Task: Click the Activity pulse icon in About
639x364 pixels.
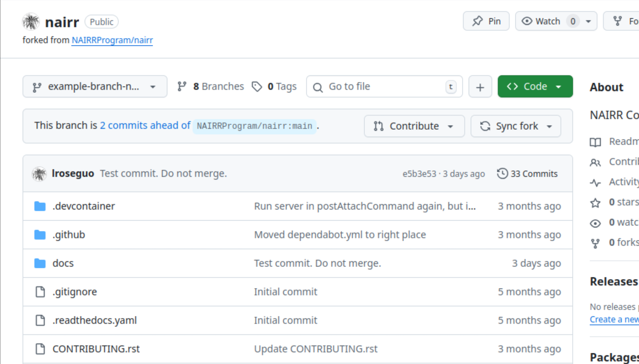Action: point(595,183)
